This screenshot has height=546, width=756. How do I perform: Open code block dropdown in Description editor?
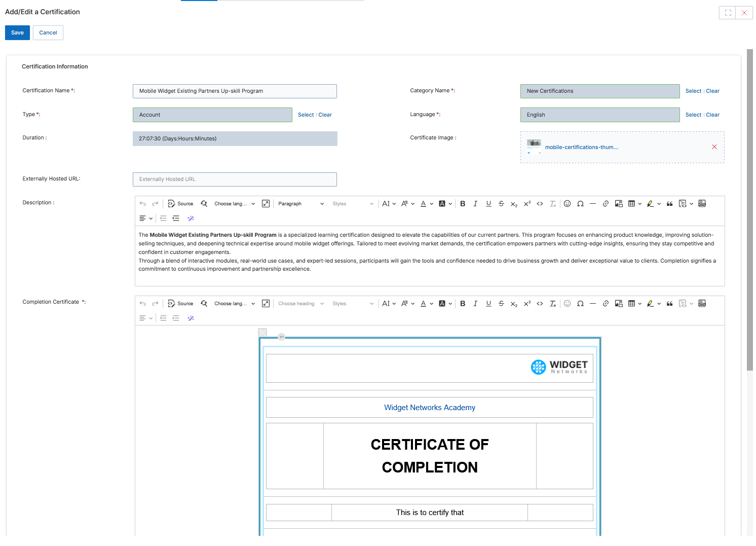[686, 204]
